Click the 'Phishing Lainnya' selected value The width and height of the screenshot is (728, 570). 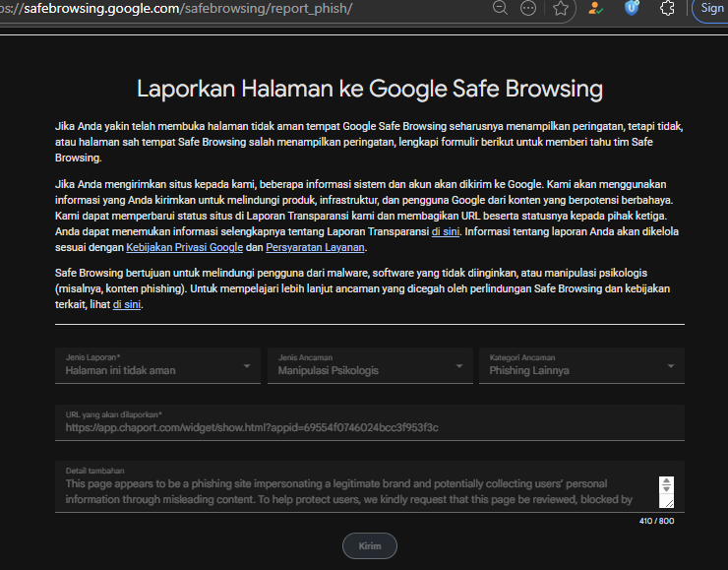(529, 370)
